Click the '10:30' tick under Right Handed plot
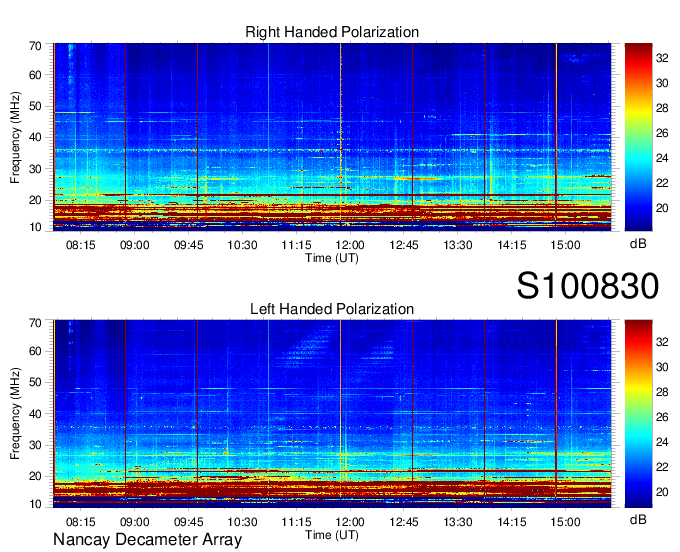 click(242, 245)
